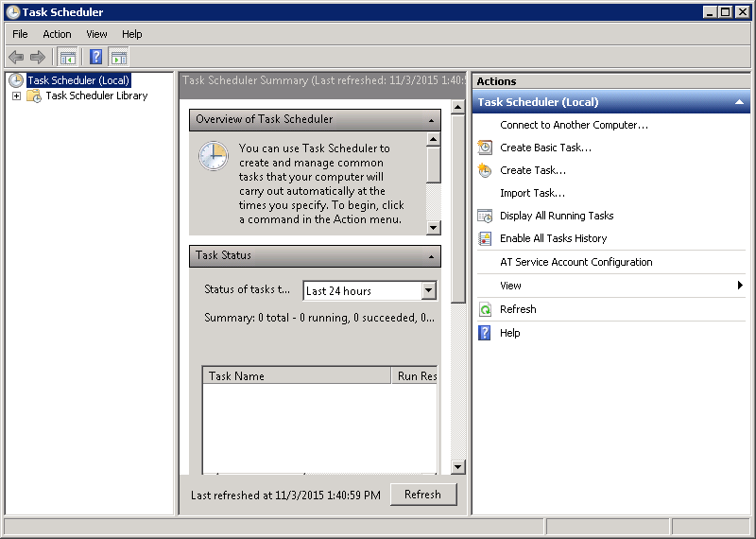The width and height of the screenshot is (756, 539).
Task: Click the large clock image in the overview
Action: [214, 156]
